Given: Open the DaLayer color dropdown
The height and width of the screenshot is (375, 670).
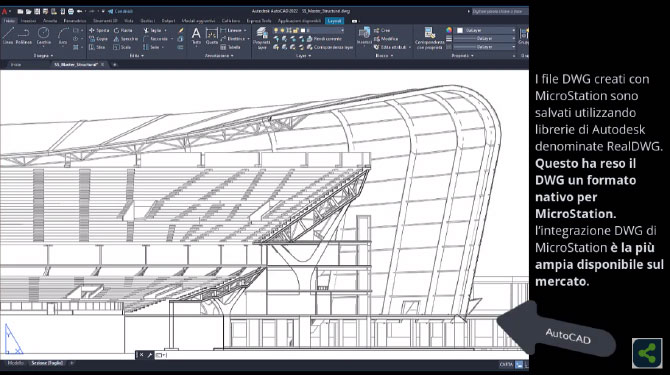Looking at the screenshot, I should (486, 30).
